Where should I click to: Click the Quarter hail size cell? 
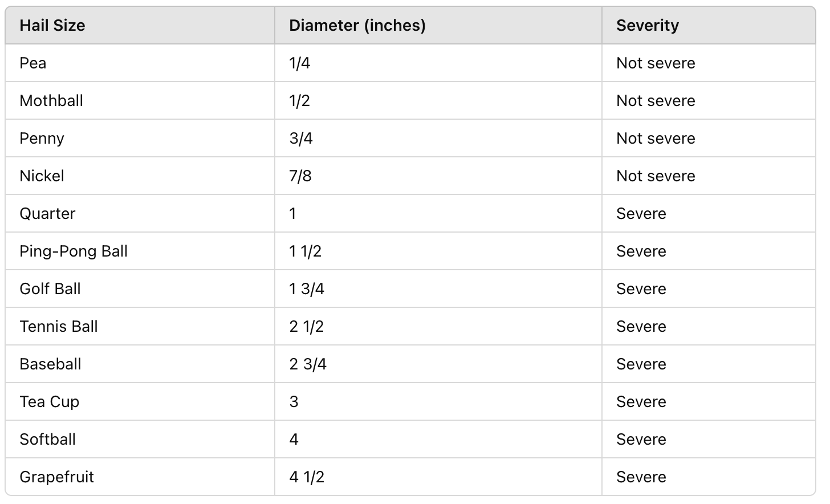(x=140, y=213)
